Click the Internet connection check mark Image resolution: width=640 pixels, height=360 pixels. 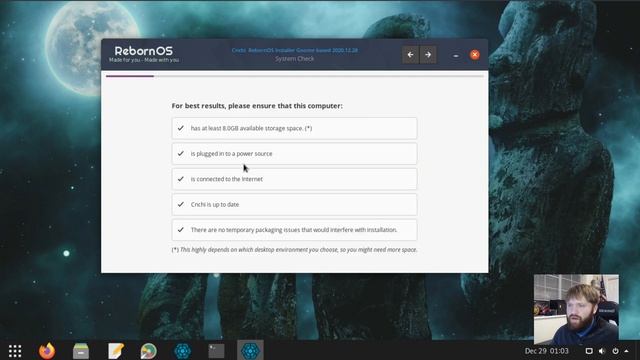(180, 179)
